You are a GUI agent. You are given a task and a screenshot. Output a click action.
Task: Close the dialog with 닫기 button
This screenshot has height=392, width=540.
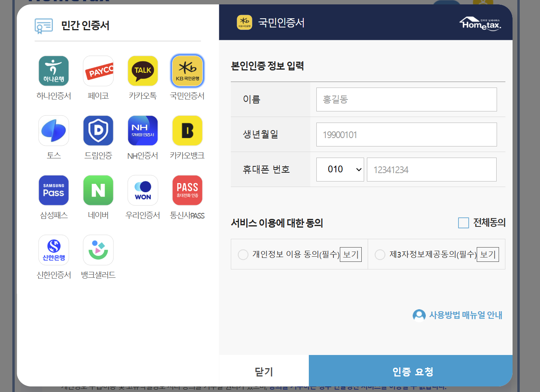(264, 371)
